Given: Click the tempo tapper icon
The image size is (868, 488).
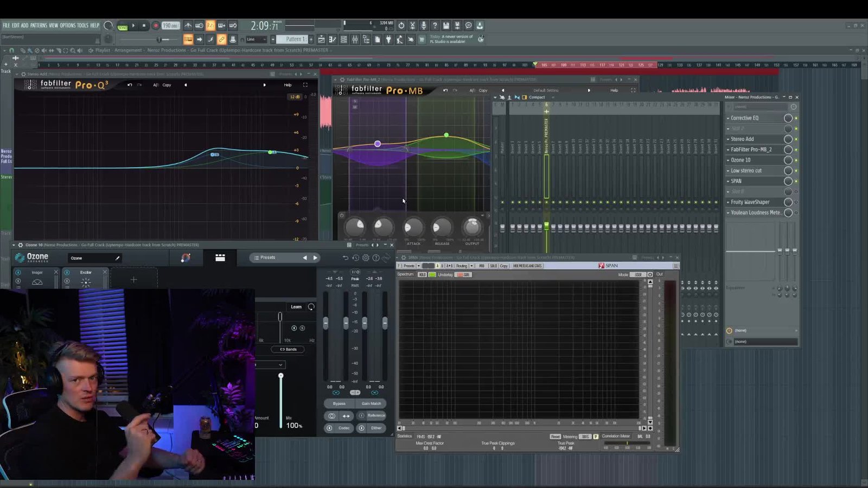Looking at the screenshot, I should 399,39.
